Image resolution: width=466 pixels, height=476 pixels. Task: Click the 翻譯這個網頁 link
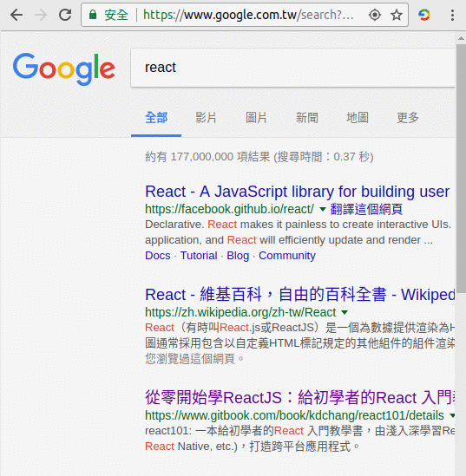[x=366, y=209]
